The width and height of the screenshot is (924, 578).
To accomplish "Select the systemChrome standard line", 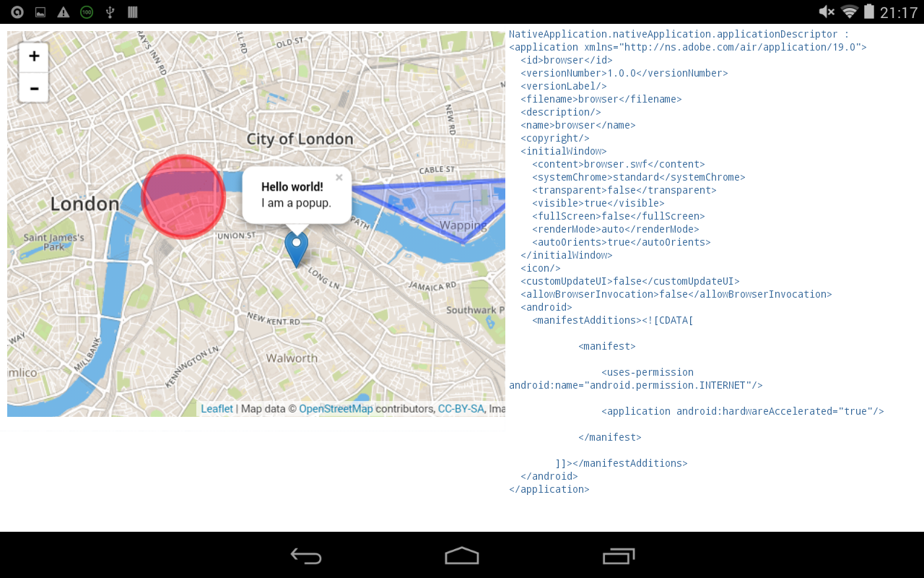I will (639, 177).
